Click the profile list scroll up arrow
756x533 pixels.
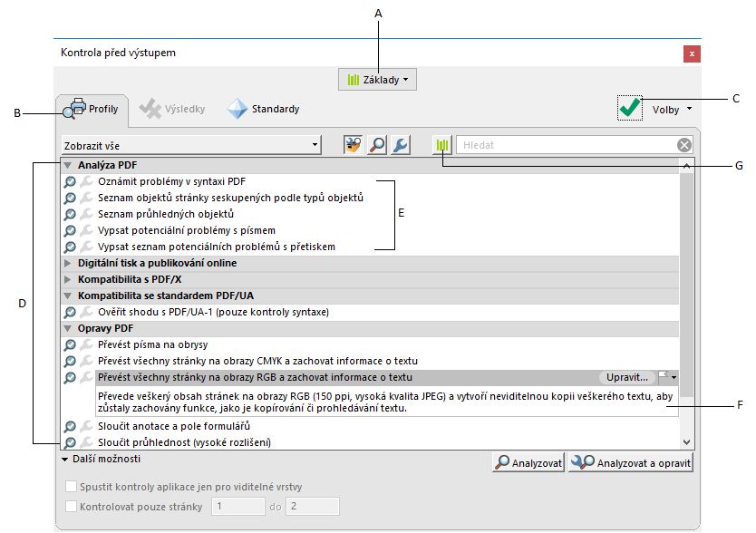click(x=686, y=166)
